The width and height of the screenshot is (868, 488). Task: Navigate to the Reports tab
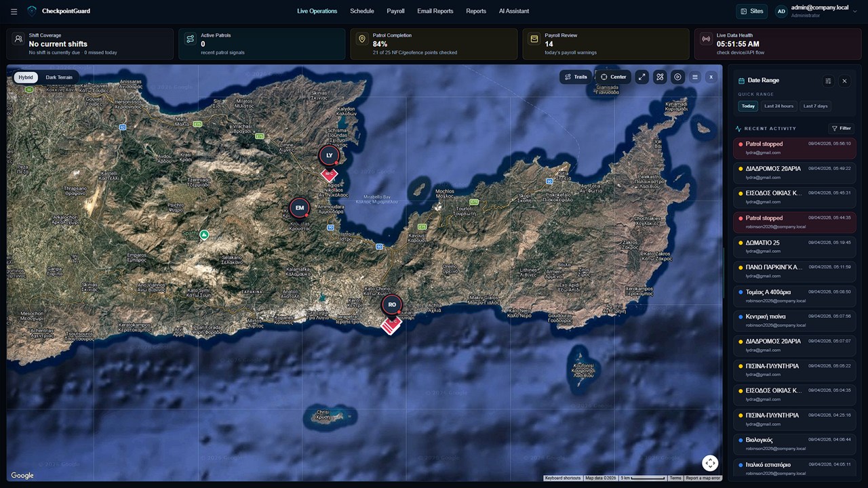click(476, 12)
